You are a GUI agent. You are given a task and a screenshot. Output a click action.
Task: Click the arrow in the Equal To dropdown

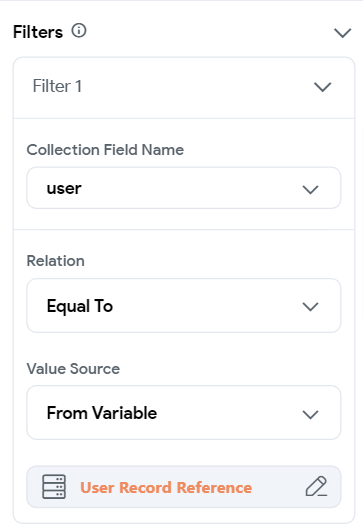310,306
